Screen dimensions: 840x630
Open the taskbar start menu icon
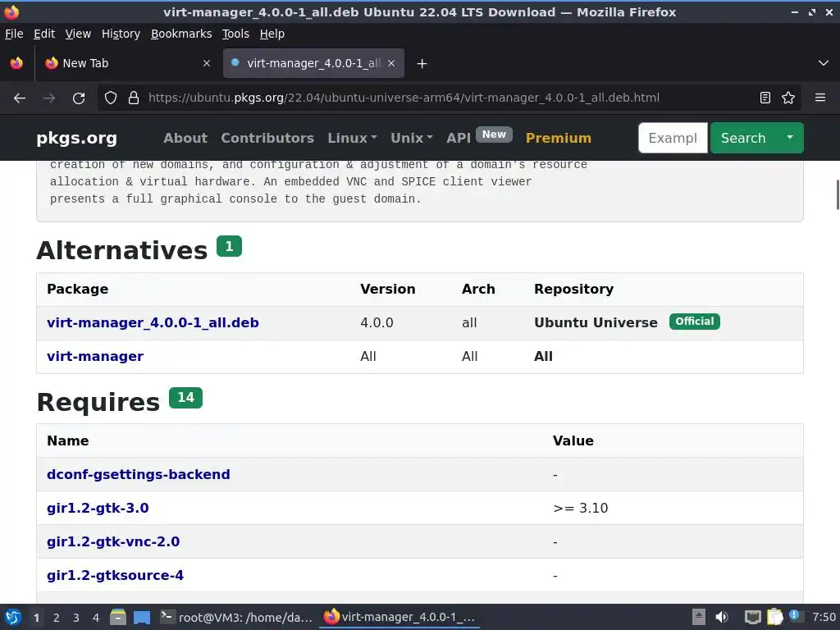[13, 617]
